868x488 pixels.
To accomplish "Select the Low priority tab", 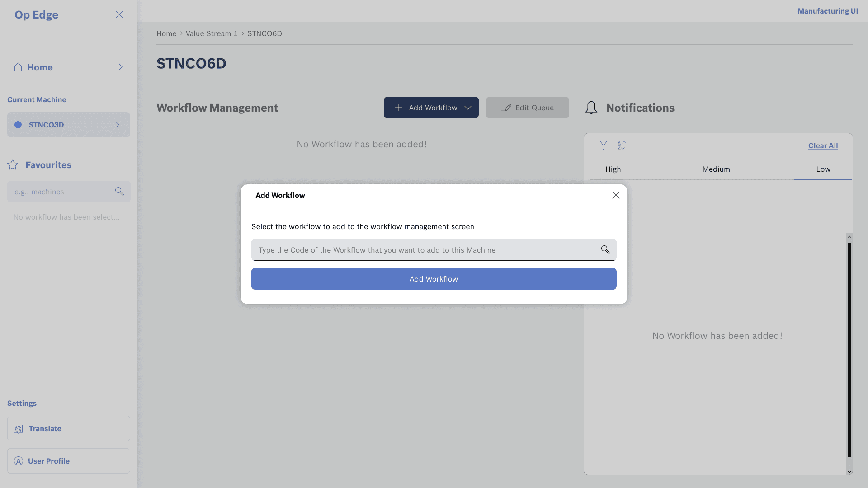I will (x=823, y=169).
